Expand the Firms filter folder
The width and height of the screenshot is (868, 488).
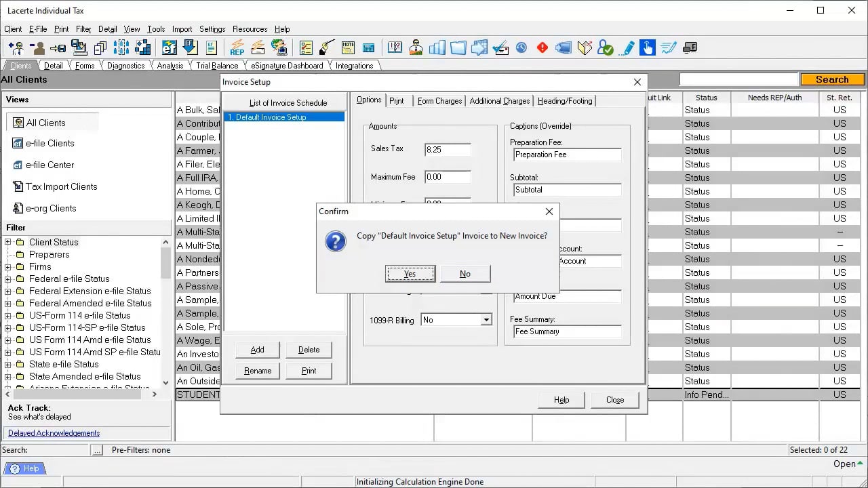(x=8, y=266)
